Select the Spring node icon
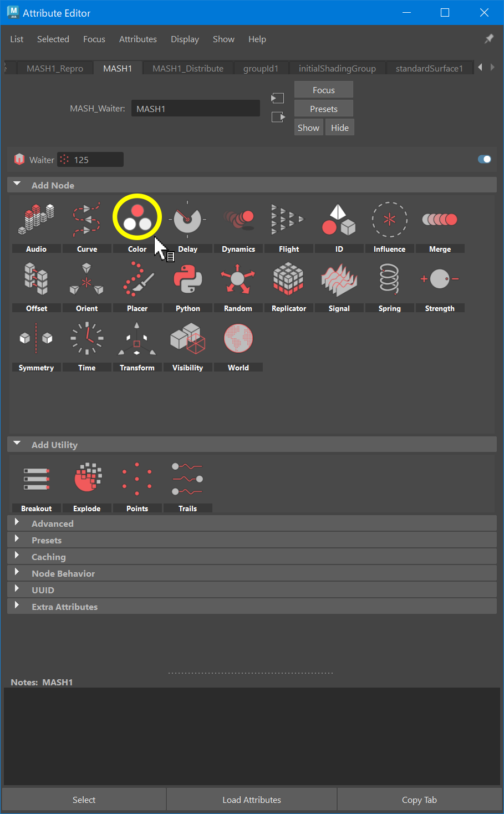This screenshot has width=504, height=814. pos(389,278)
